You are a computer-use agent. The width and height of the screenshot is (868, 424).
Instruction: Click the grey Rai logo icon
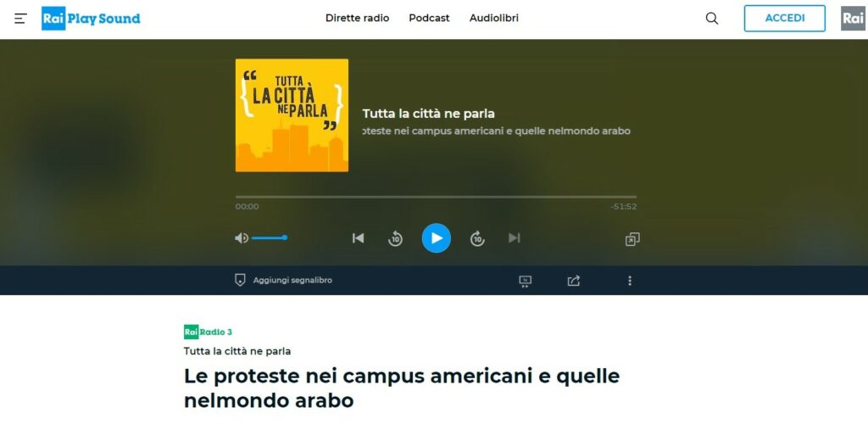coord(853,19)
